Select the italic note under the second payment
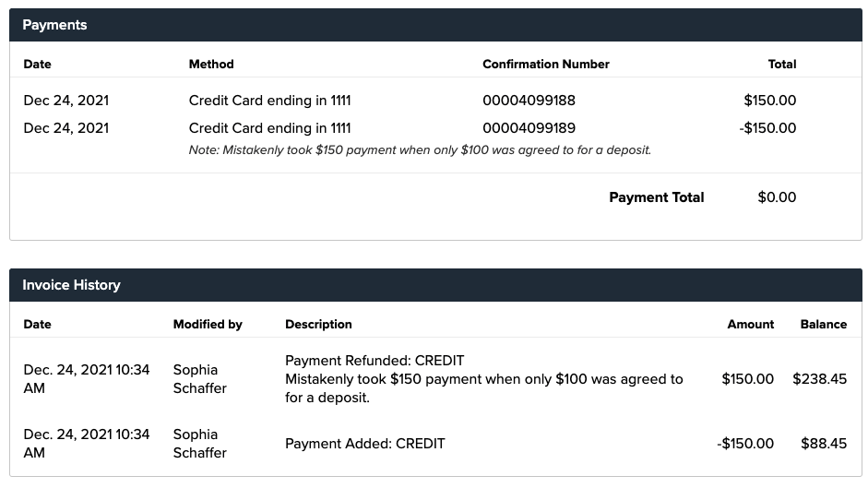The width and height of the screenshot is (868, 488). pos(420,149)
